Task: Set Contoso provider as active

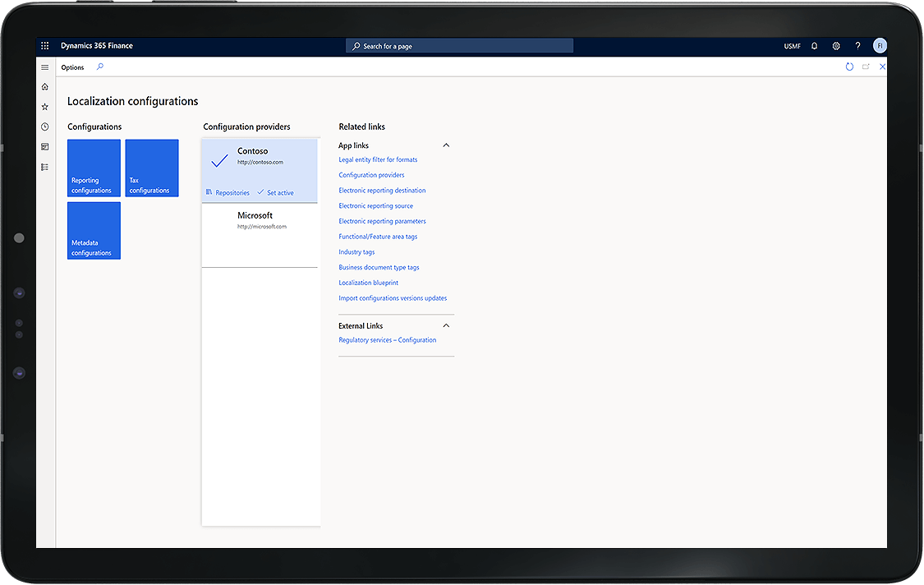Action: click(275, 193)
